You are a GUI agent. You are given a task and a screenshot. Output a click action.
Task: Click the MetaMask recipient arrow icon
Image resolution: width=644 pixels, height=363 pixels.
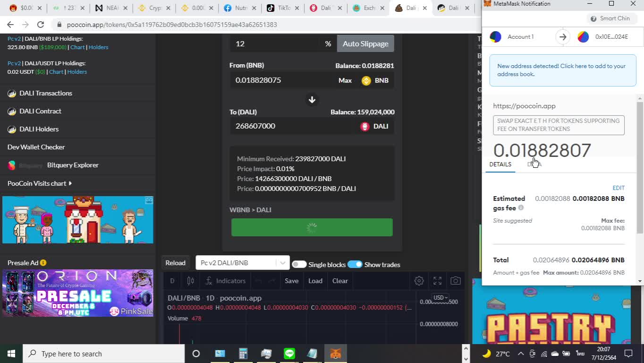563,37
